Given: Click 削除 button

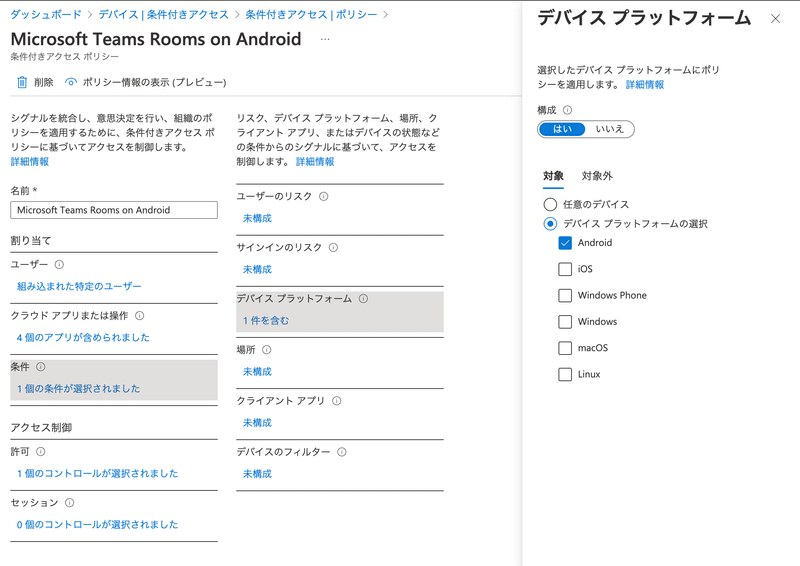Looking at the screenshot, I should point(35,82).
